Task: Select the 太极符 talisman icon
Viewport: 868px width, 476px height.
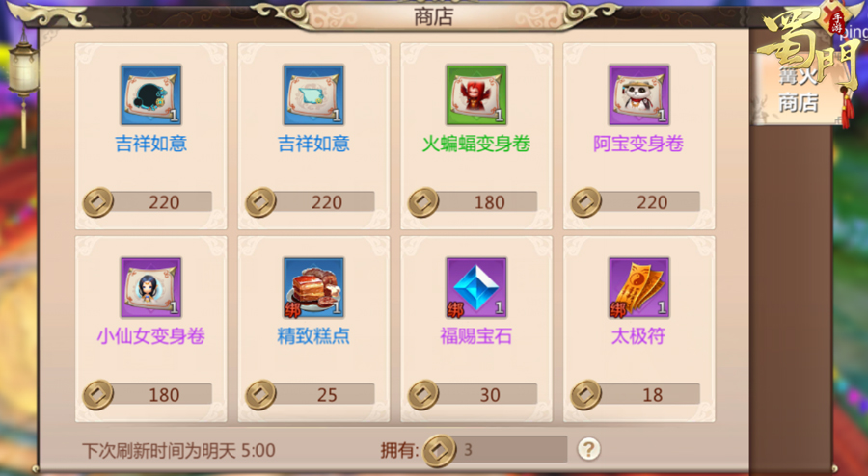Action: (x=639, y=287)
